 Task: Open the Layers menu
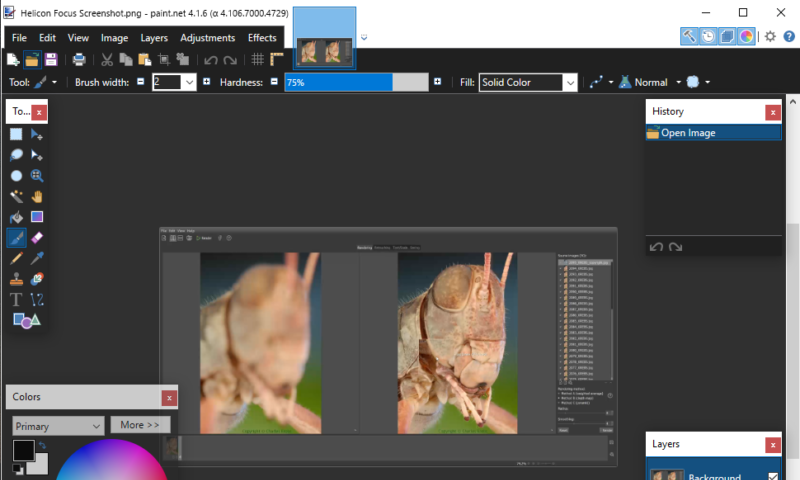pos(154,38)
